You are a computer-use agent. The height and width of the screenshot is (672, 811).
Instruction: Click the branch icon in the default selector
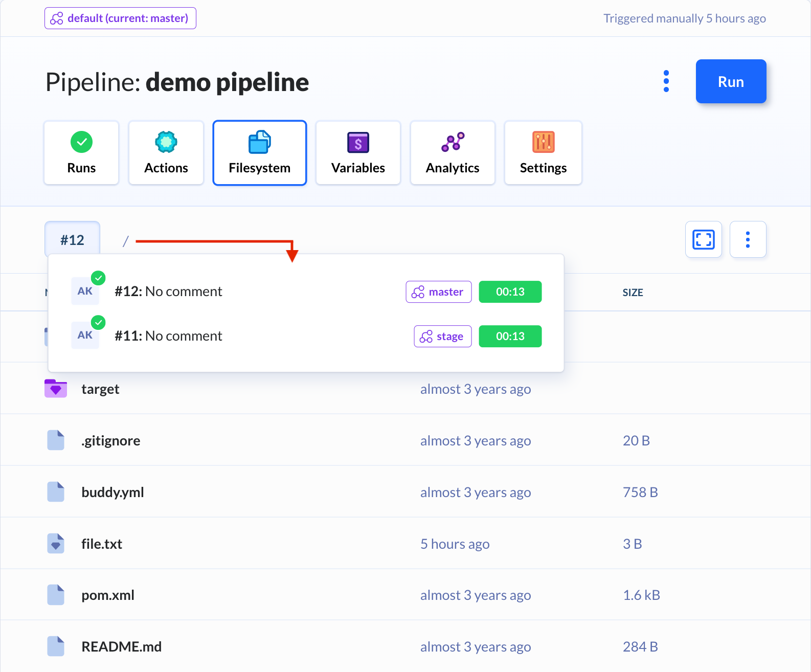point(57,18)
